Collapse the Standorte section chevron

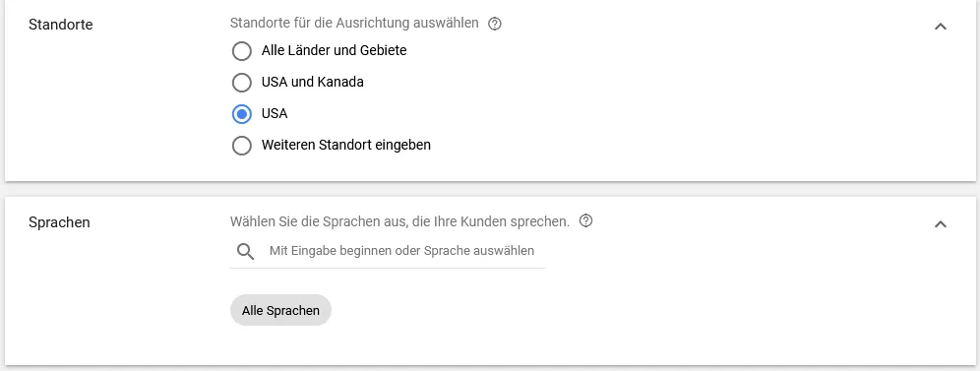940,27
